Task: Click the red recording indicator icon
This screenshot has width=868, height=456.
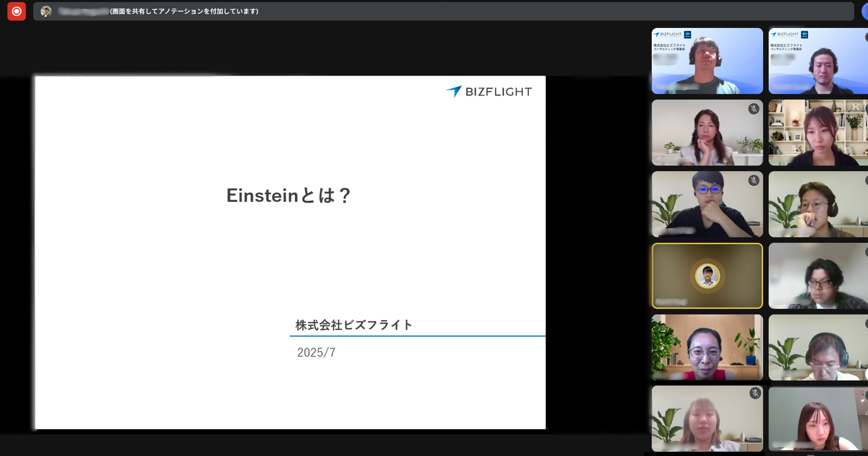Action: [x=16, y=11]
